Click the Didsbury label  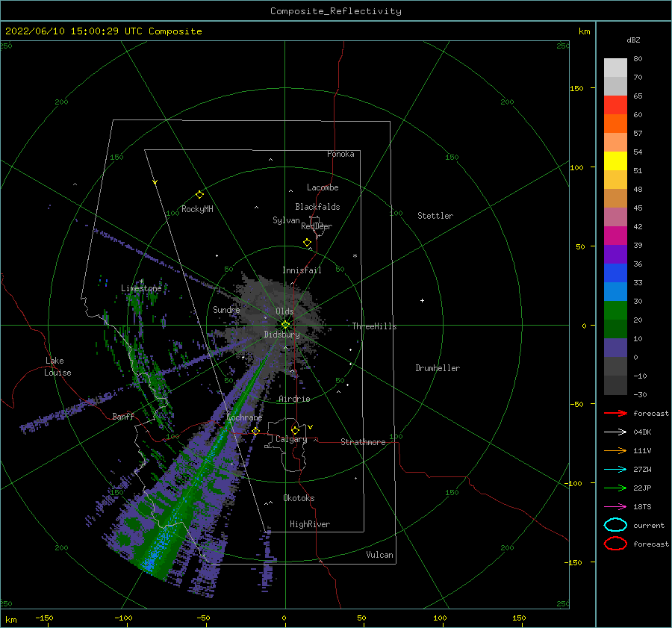[282, 335]
